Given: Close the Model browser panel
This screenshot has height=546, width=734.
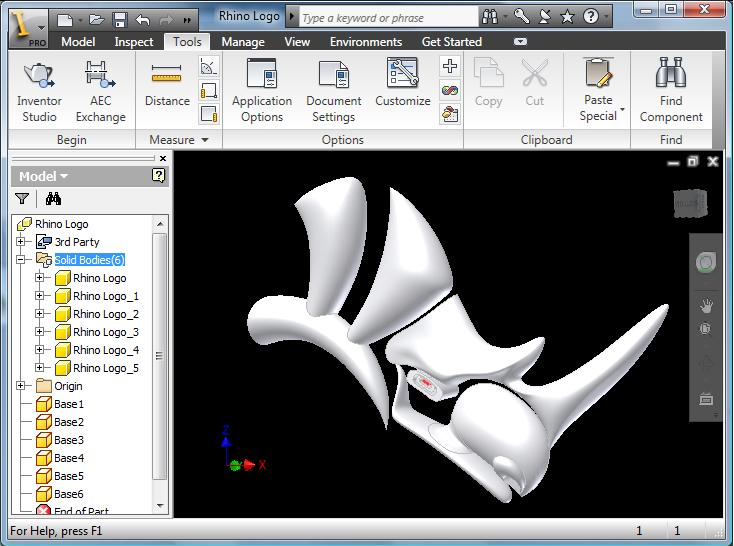Looking at the screenshot, I should tap(163, 158).
